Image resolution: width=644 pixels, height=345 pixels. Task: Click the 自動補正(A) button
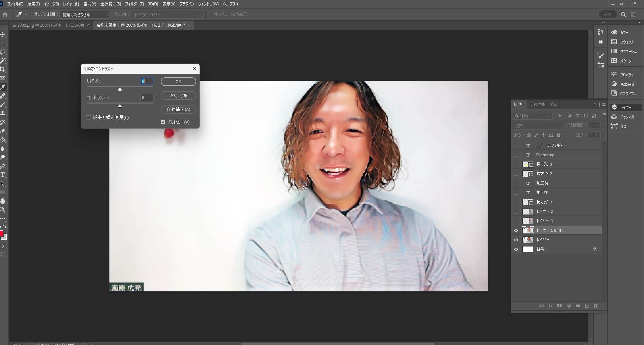pyautogui.click(x=178, y=109)
